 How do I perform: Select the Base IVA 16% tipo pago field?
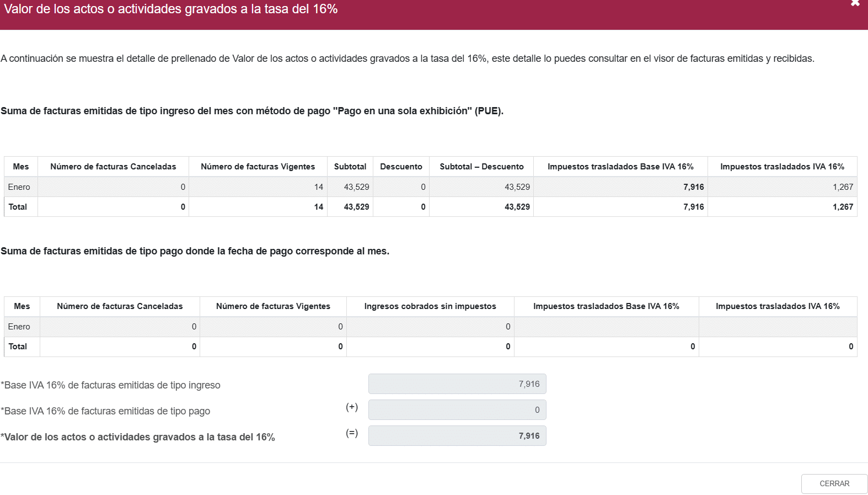click(x=457, y=410)
